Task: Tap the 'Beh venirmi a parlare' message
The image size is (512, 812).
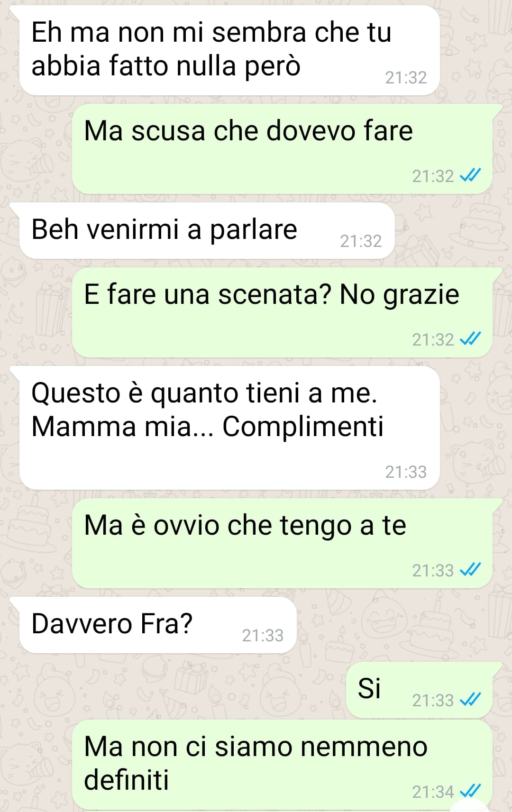Action: [207, 231]
